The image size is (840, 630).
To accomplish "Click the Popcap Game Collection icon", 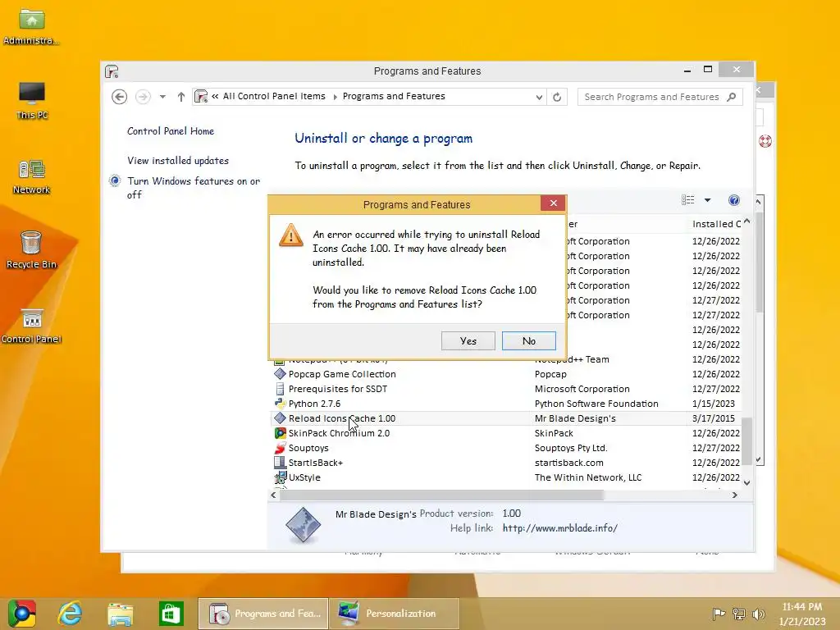I will tap(280, 374).
